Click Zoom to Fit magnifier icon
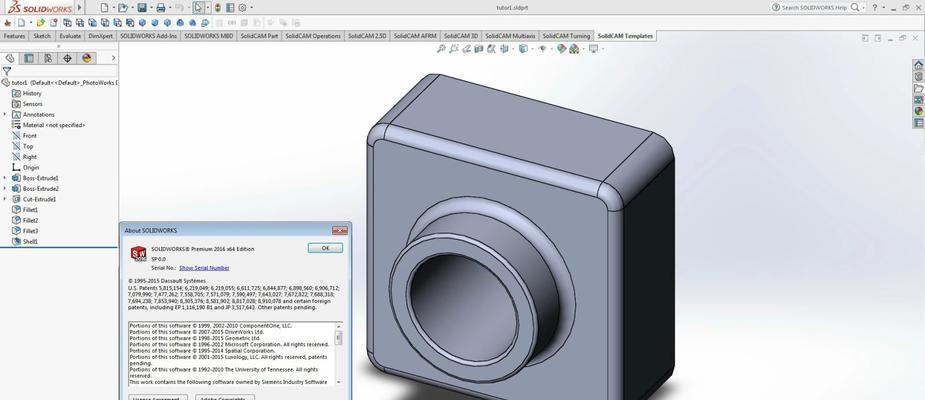This screenshot has height=400, width=925. point(441,49)
